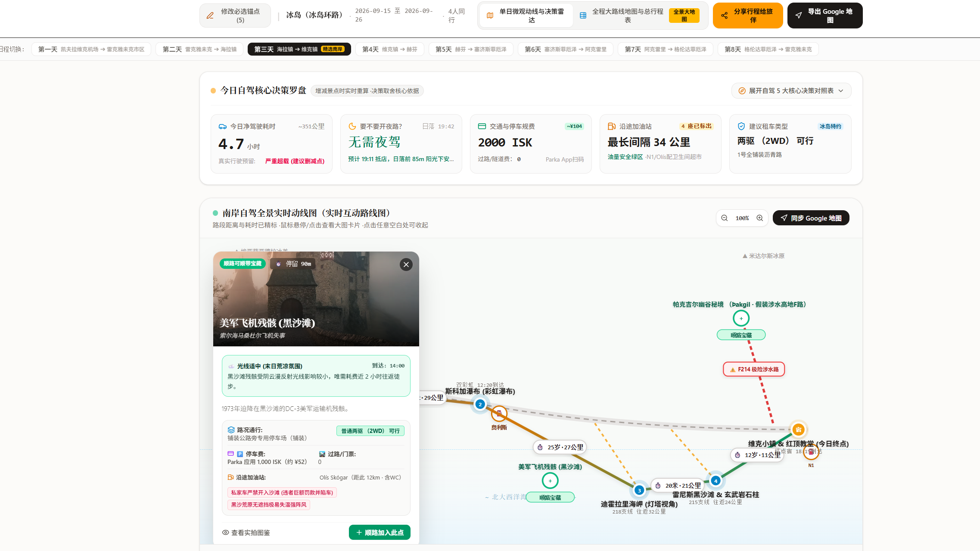
Task: Click 顺路加入此点 green button
Action: click(380, 532)
